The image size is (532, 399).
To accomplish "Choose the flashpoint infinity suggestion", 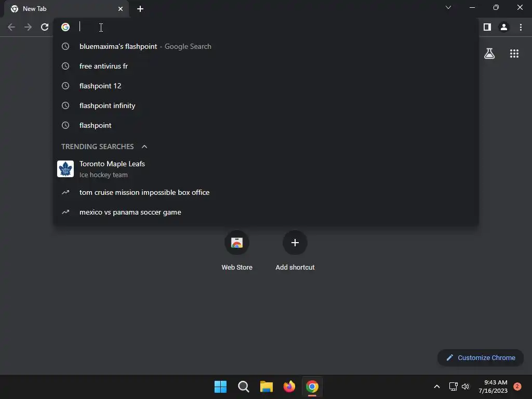I will click(x=266, y=105).
